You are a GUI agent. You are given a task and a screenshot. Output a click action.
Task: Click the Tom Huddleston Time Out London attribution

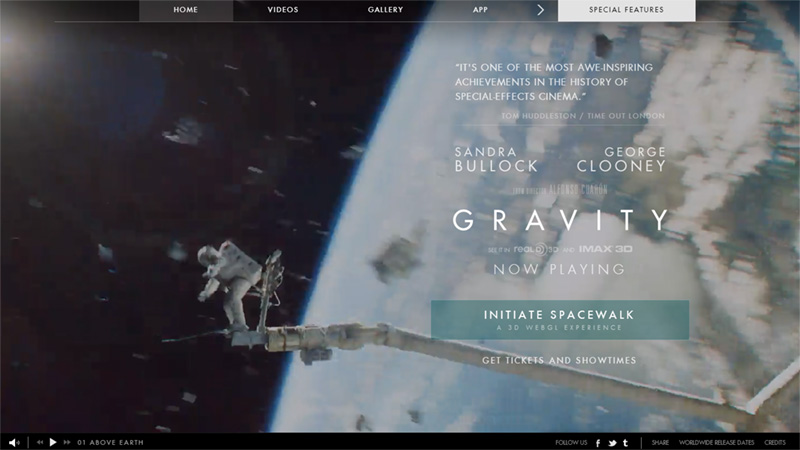click(583, 116)
